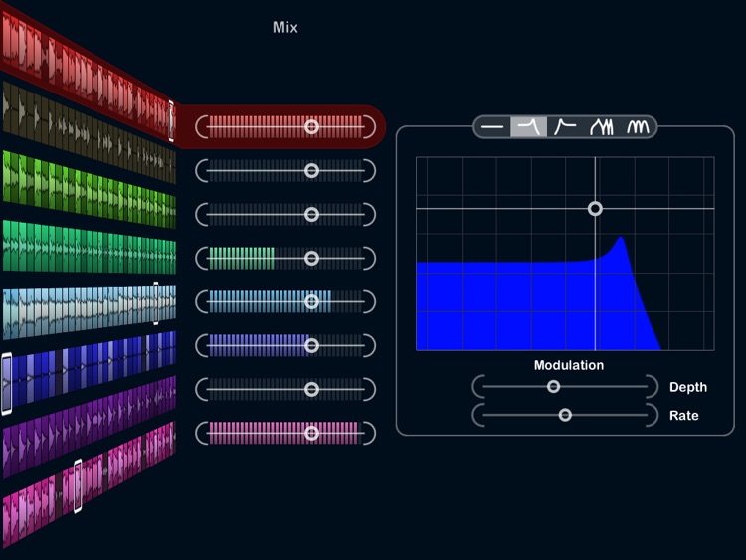
Task: Select the low-pass filter shape icon
Action: 528,127
